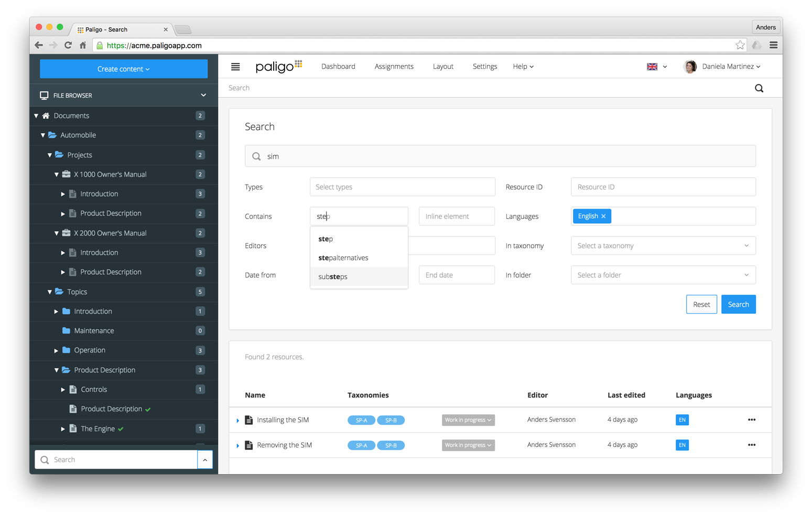The width and height of the screenshot is (812, 516).
Task: Click document icon for Removing the SIM
Action: [249, 445]
